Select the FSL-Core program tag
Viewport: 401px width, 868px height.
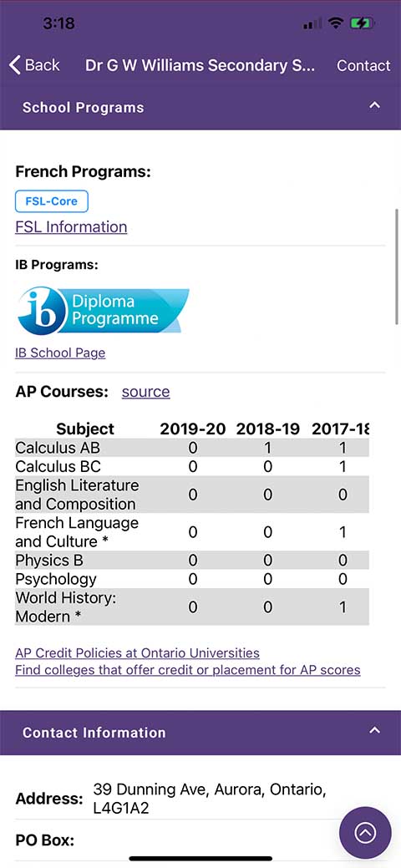pos(52,201)
